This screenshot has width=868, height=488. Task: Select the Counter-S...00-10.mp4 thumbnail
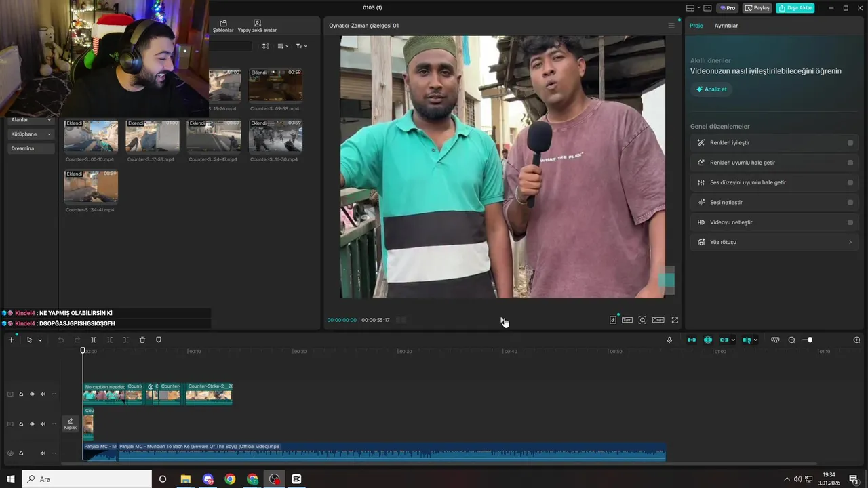click(91, 136)
